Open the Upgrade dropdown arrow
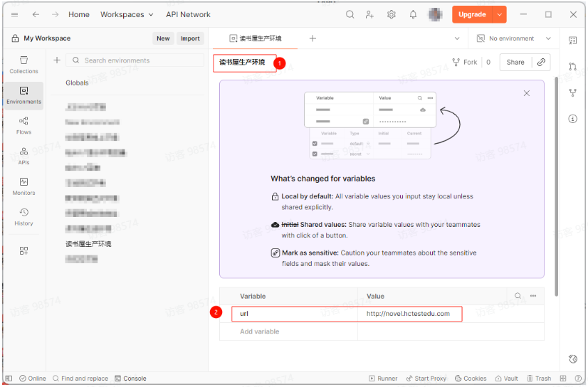 pyautogui.click(x=500, y=15)
